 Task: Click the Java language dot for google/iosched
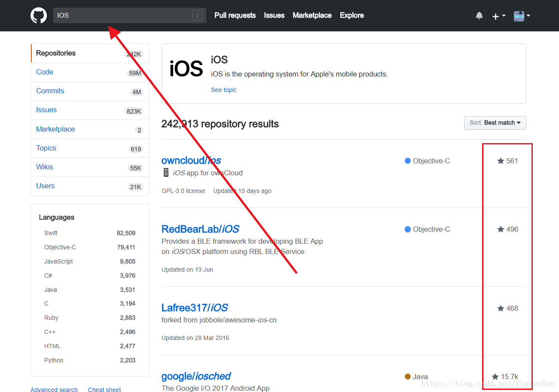point(408,377)
